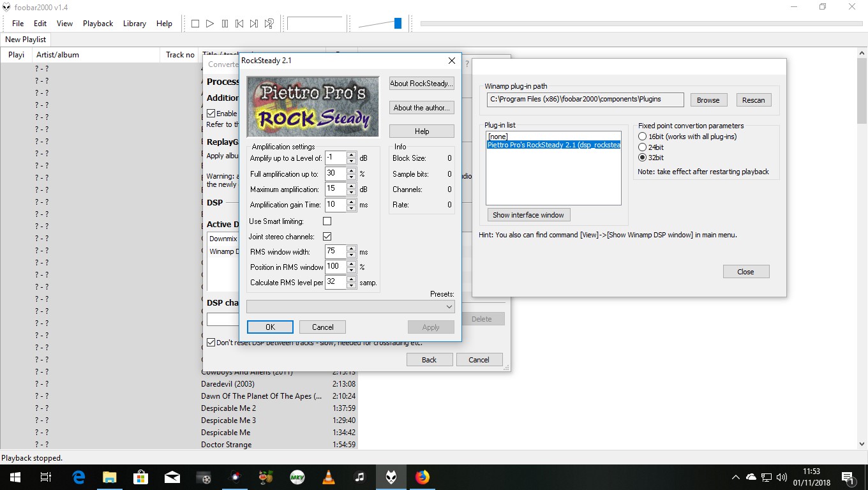Select [none] in the Plug-in list
The image size is (868, 490).
click(x=553, y=137)
